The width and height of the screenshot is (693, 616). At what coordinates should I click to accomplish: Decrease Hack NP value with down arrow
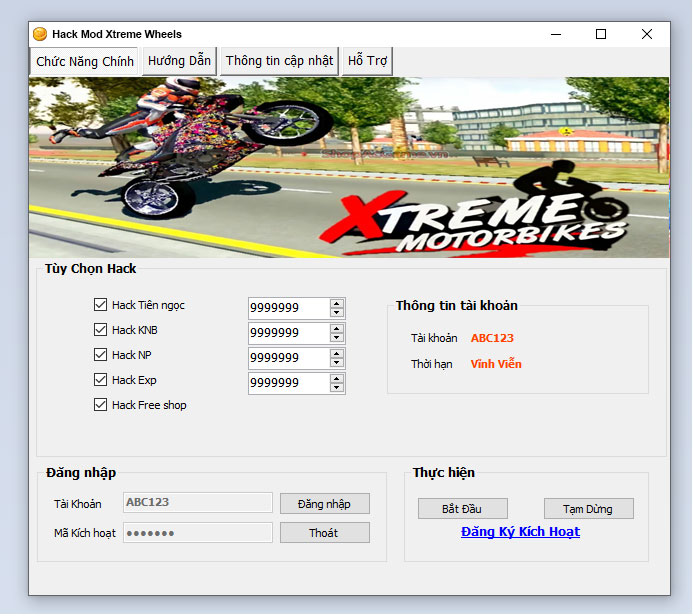pyautogui.click(x=337, y=363)
